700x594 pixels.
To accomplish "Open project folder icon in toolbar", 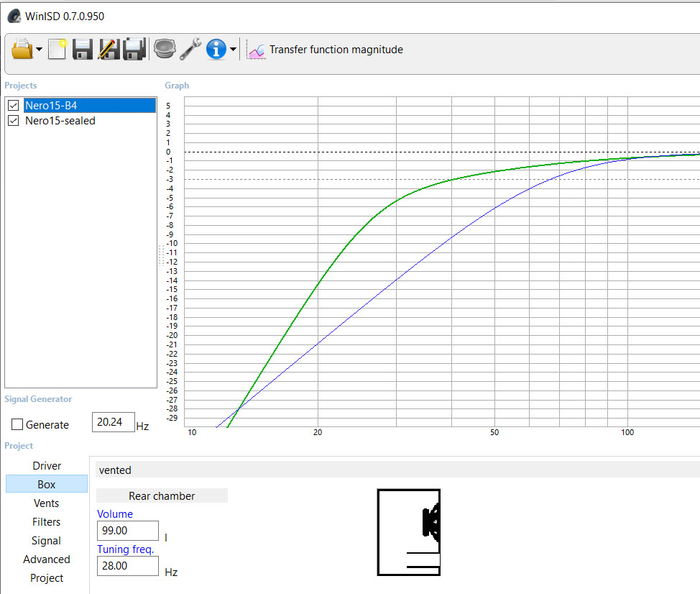I will click(22, 49).
